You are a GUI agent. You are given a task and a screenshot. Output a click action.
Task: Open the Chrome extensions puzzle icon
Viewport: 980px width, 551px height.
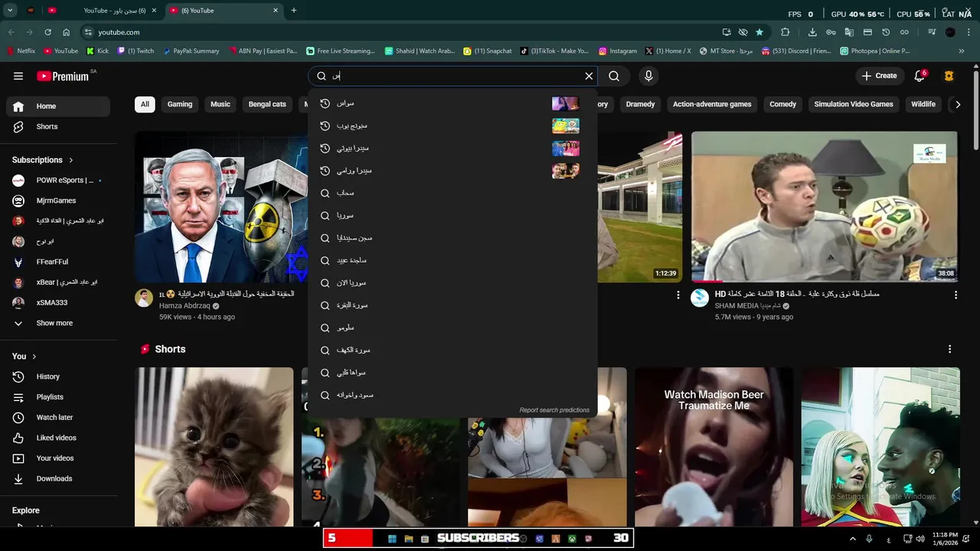pos(786,32)
